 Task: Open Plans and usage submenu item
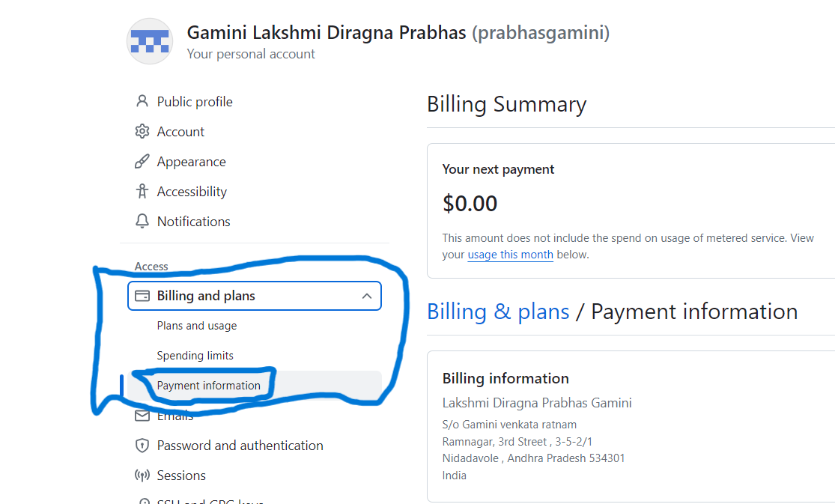197,326
